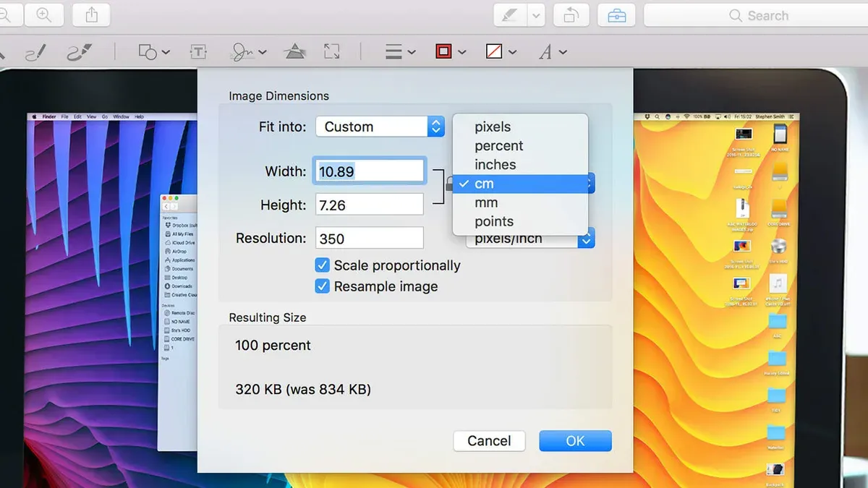Viewport: 868px width, 488px height.
Task: Open the Sign signature menu
Action: 249,52
